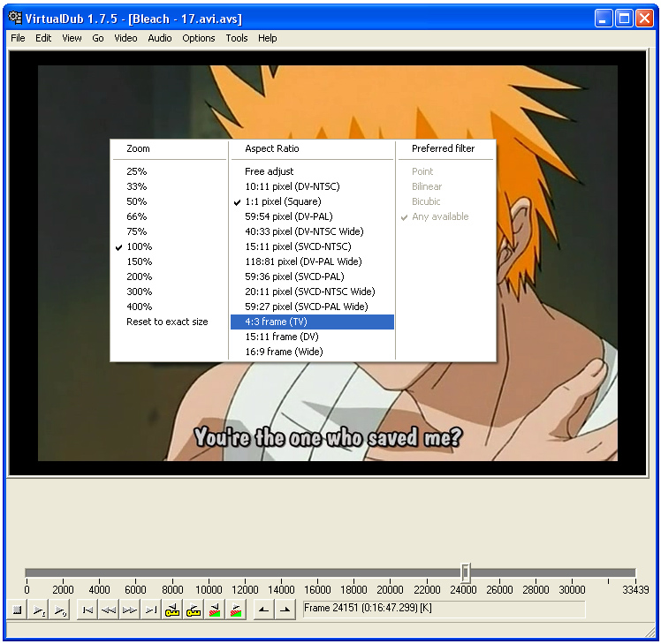Maximize the VirtualDub window
This screenshot has width=661, height=644.
pos(624,19)
